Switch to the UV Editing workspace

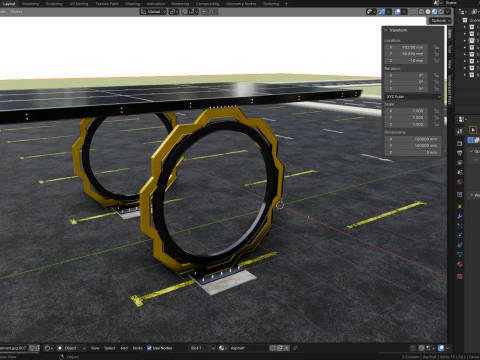tap(79, 4)
